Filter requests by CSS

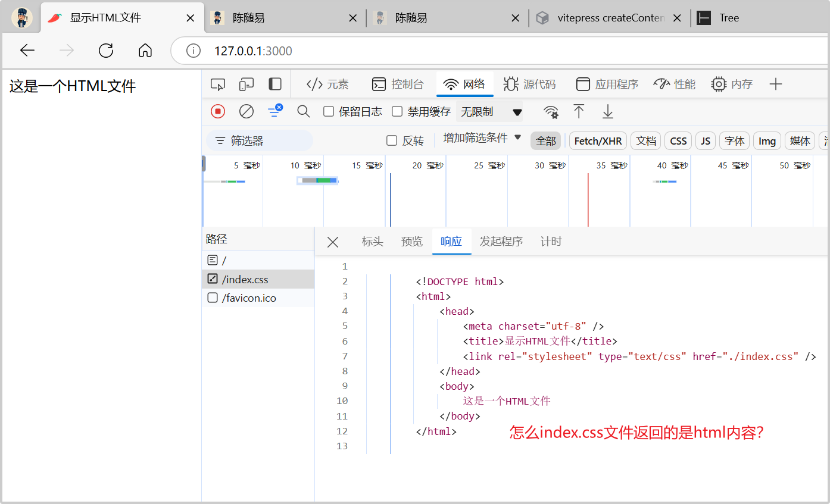point(678,141)
